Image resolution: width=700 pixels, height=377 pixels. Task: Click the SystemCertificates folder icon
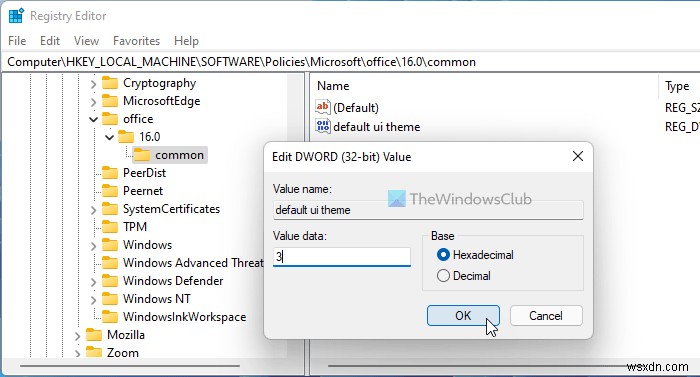[x=110, y=209]
